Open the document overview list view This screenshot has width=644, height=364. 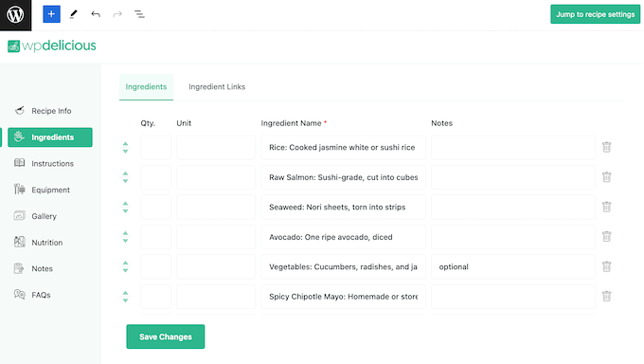coord(139,14)
